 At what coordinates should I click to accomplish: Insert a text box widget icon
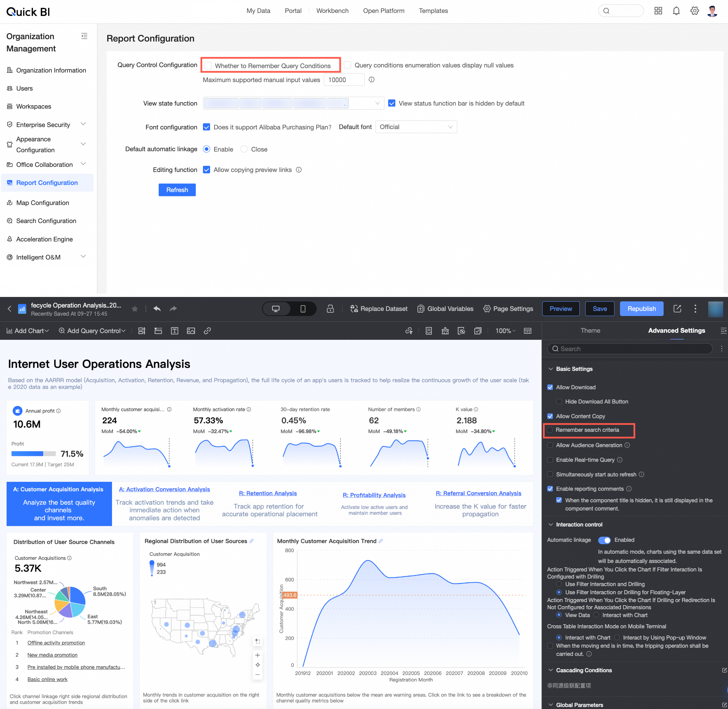click(x=174, y=331)
